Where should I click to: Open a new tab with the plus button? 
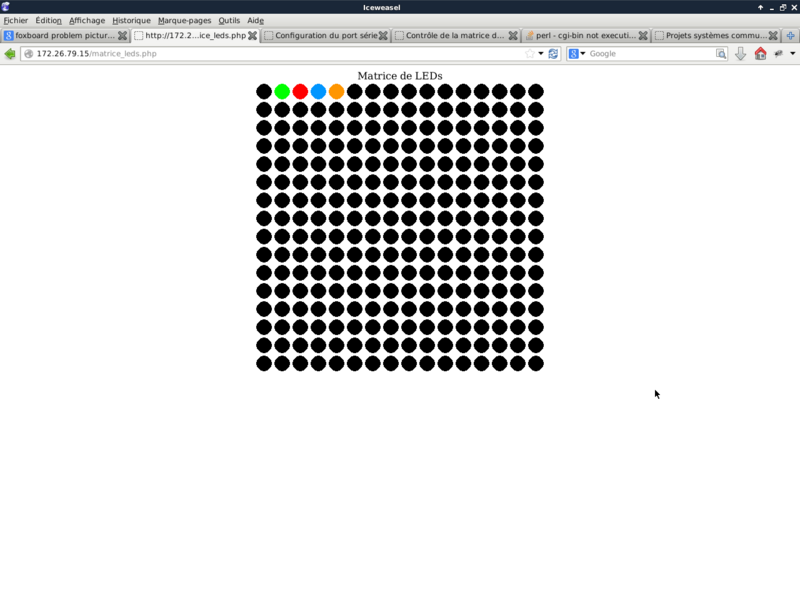point(790,35)
